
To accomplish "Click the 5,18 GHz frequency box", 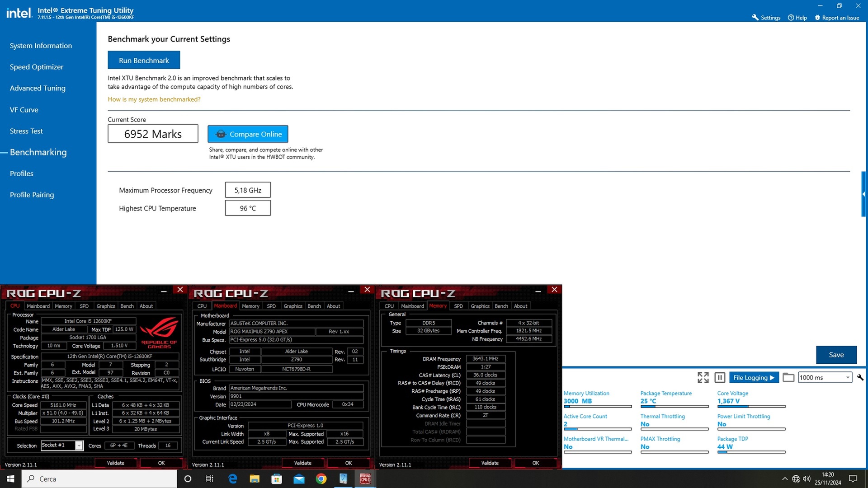I will (248, 190).
